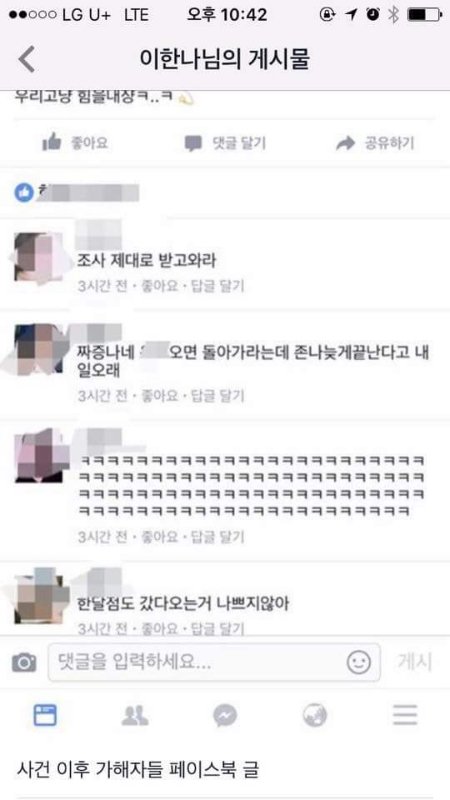Open the emoji smiley picker
This screenshot has height=800, width=450.
(359, 662)
